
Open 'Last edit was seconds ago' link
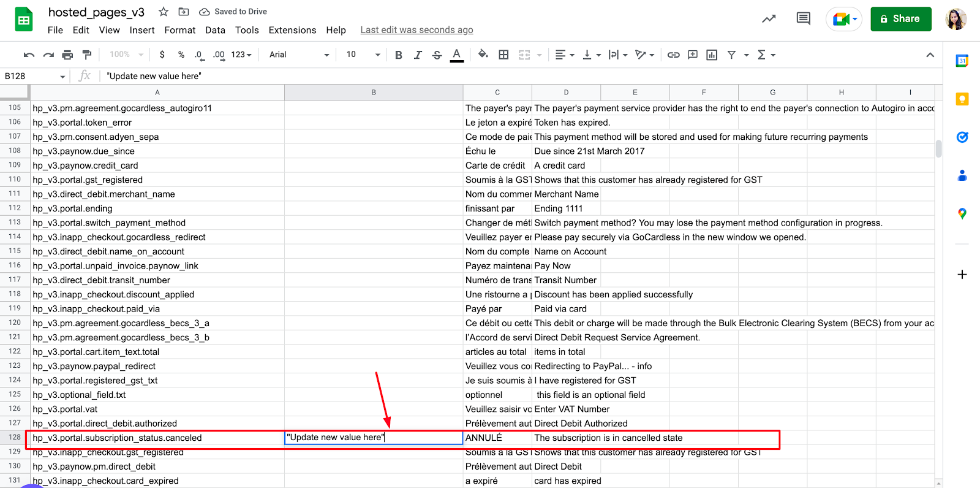[x=417, y=30]
